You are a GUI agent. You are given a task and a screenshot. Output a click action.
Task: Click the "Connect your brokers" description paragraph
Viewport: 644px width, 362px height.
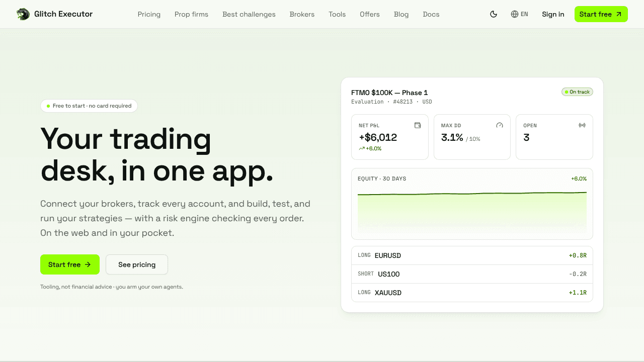[175, 218]
